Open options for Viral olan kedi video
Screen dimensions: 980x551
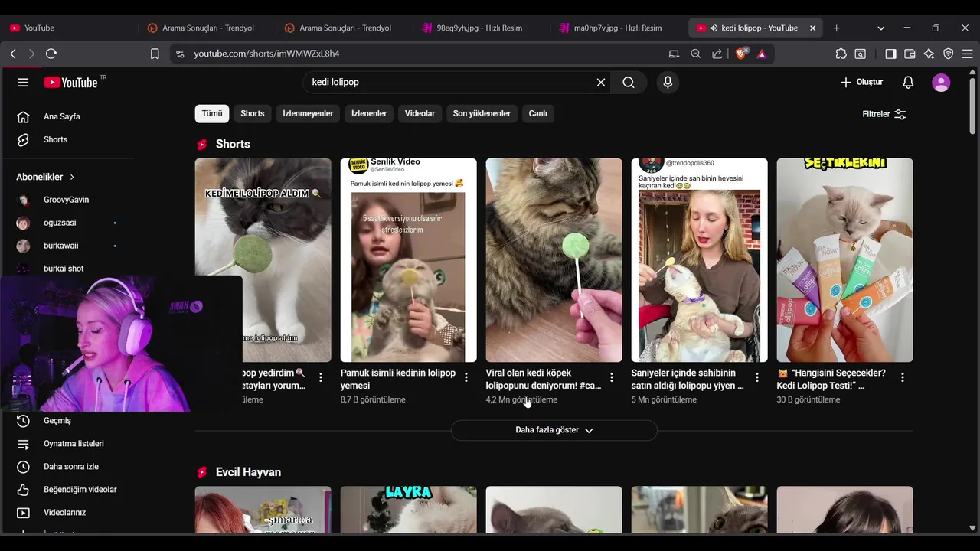click(612, 377)
